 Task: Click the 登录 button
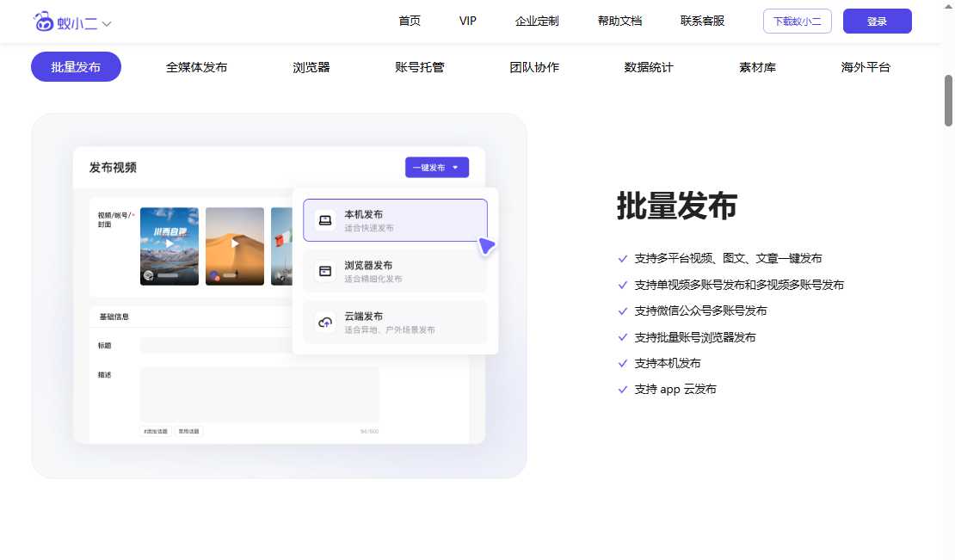[x=877, y=21]
